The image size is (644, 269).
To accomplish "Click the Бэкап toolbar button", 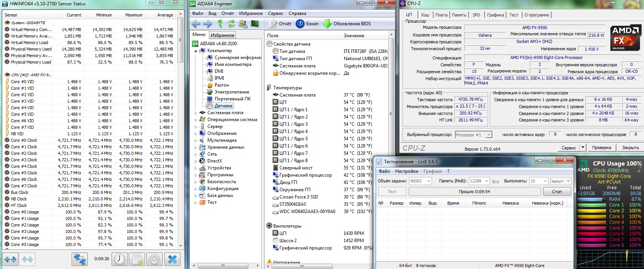I will click(x=307, y=24).
